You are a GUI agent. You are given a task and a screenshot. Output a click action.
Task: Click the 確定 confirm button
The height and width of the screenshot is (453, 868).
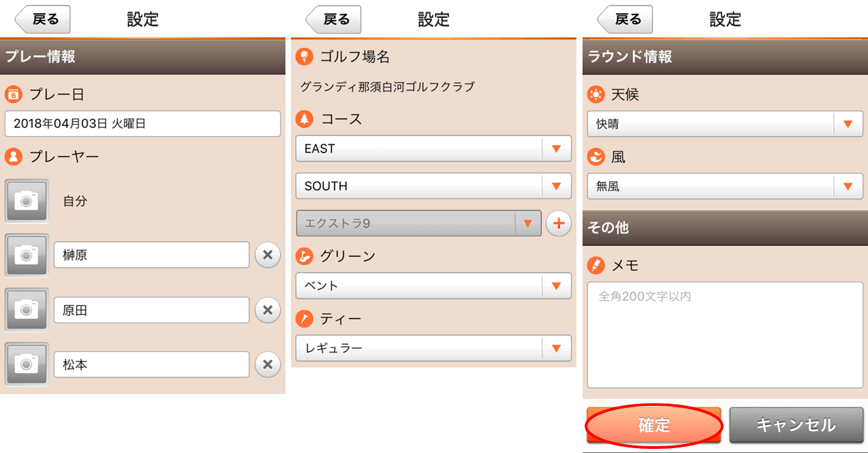point(654,425)
